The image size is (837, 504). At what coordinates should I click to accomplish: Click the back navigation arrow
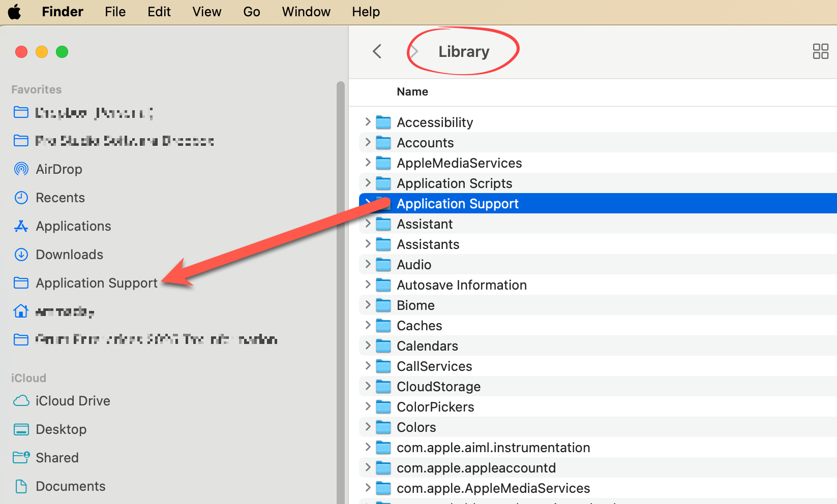pyautogui.click(x=377, y=51)
